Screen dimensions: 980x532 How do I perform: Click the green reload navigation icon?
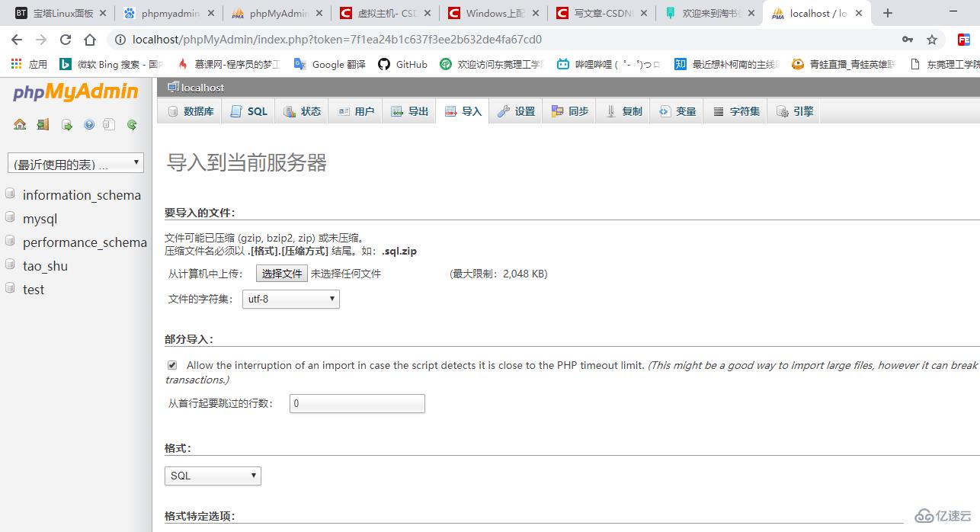[x=132, y=124]
